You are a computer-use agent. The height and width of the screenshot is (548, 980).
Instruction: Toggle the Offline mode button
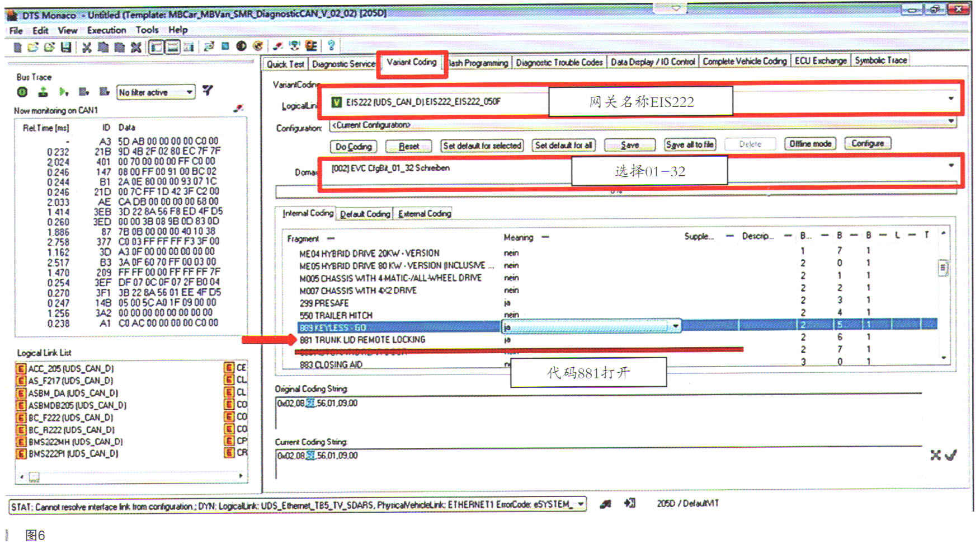(x=810, y=144)
